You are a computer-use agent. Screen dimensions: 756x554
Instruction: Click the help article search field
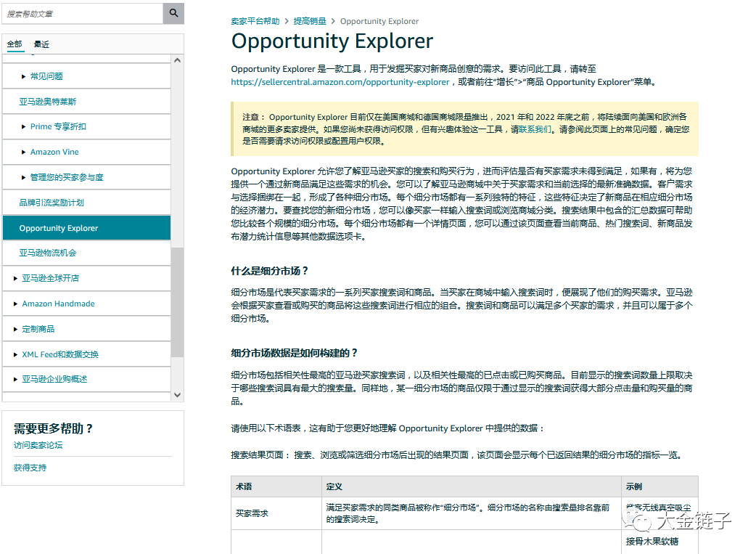tap(83, 14)
